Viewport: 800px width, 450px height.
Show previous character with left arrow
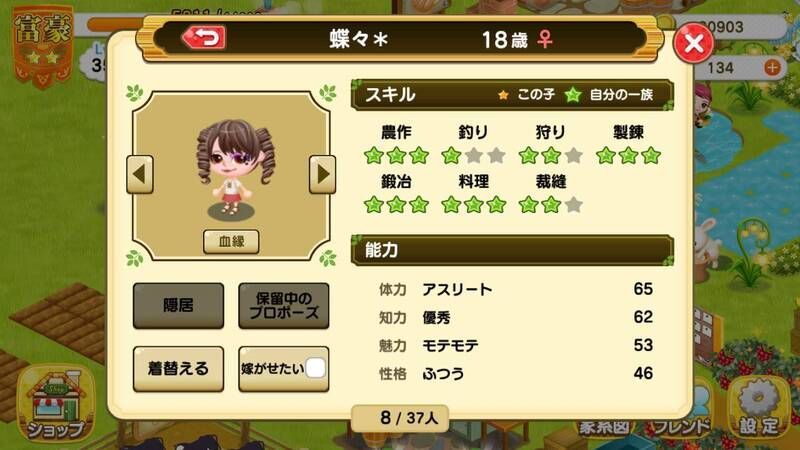[x=140, y=174]
